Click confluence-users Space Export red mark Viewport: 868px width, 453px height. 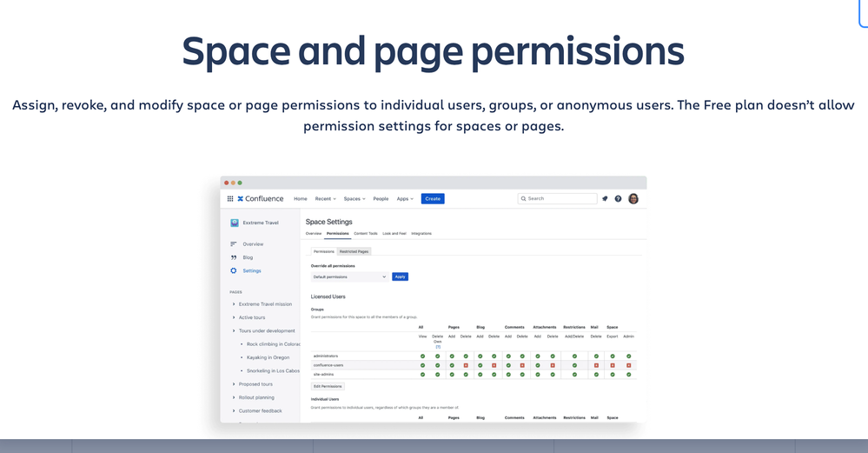coord(613,365)
